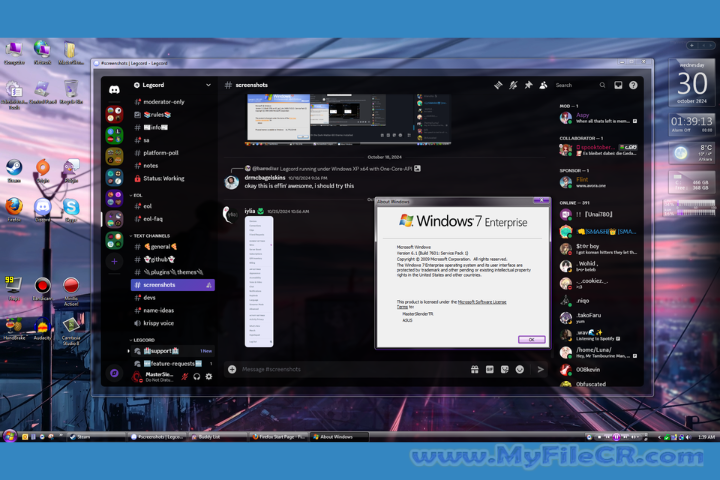The width and height of the screenshot is (720, 480).
Task: Open the Legcord server dropdown menu
Action: pos(173,85)
